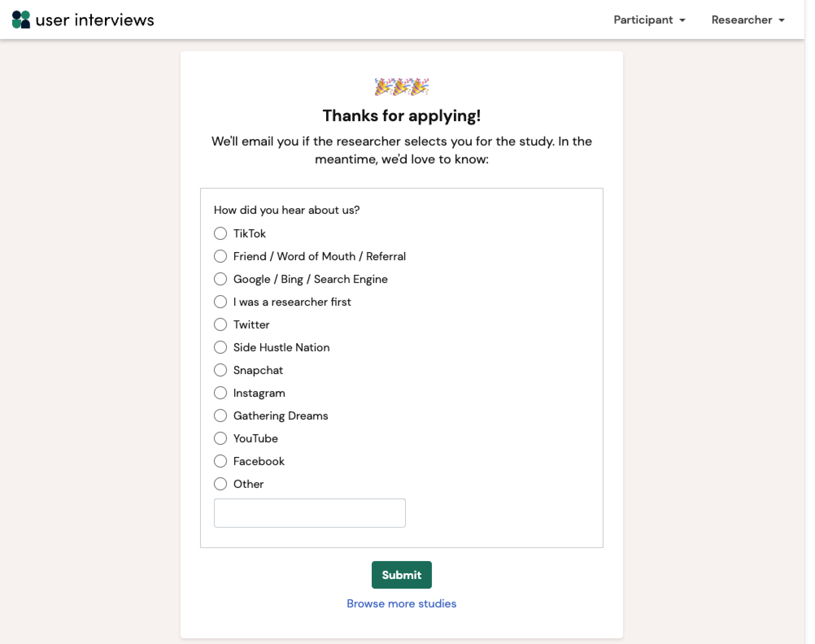Click the 'user interviews' wordmark text

coord(95,20)
